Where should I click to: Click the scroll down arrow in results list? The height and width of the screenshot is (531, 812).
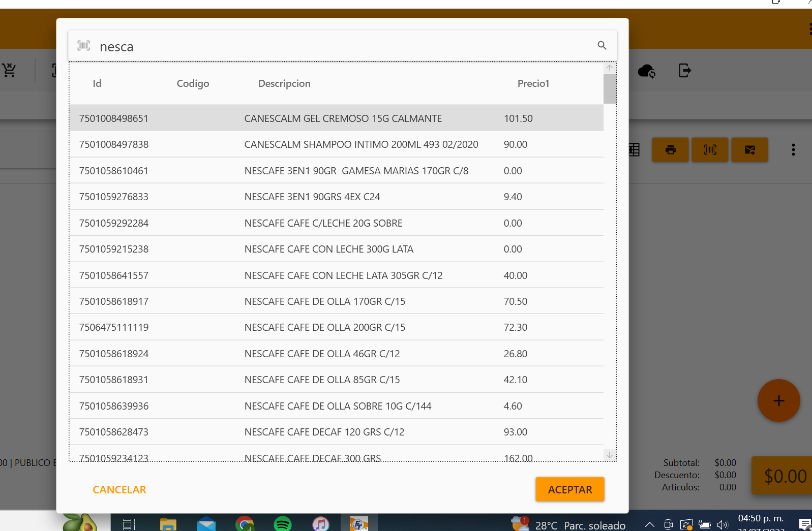tap(610, 455)
